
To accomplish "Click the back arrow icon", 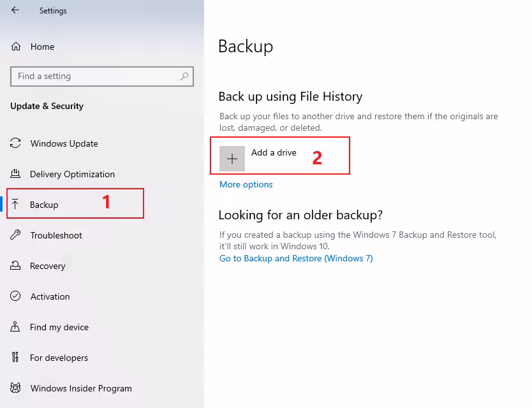I will coord(15,10).
